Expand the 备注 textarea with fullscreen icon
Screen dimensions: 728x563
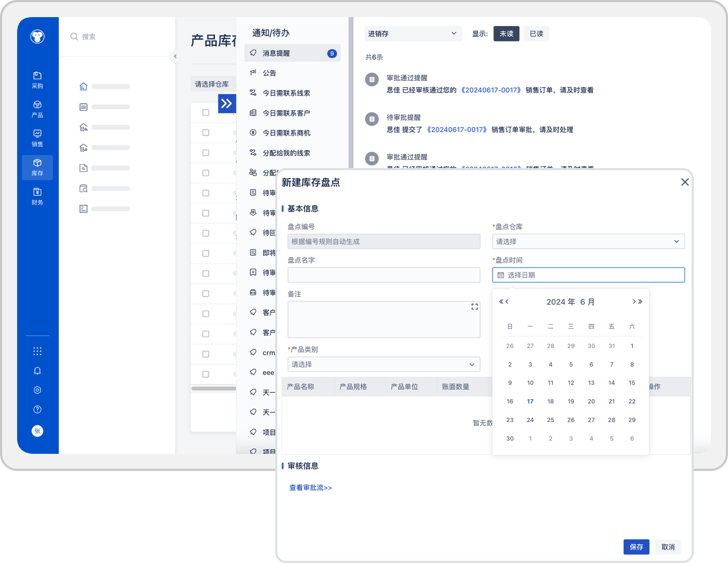click(x=474, y=307)
